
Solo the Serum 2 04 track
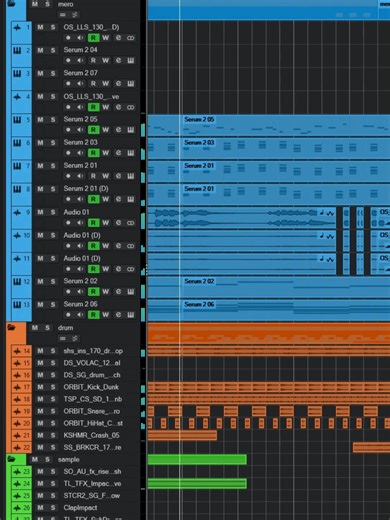click(x=53, y=50)
